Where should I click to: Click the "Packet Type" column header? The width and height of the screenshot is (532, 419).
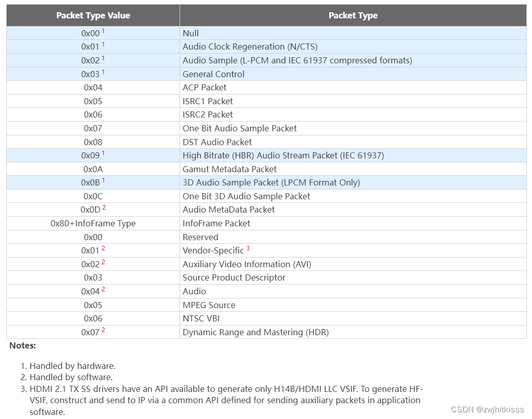point(353,16)
